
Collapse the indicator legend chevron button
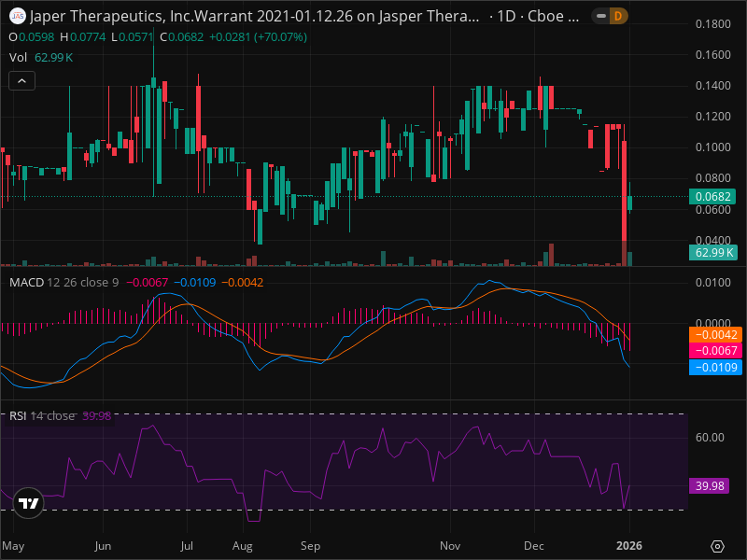pyautogui.click(x=21, y=81)
